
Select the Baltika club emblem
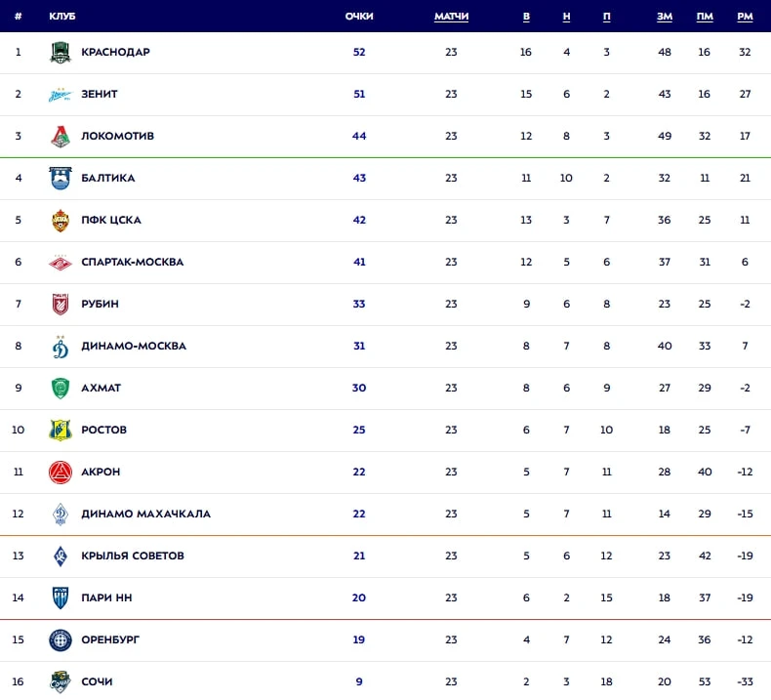pyautogui.click(x=61, y=179)
